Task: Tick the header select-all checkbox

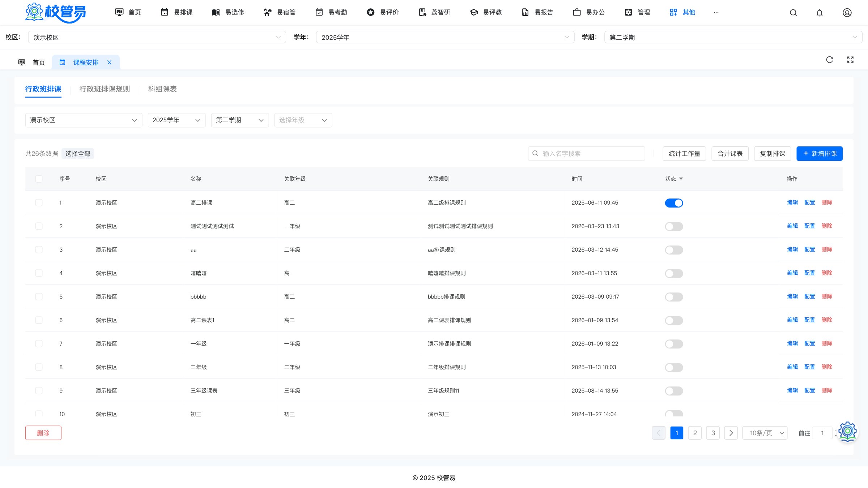Action: pyautogui.click(x=39, y=179)
